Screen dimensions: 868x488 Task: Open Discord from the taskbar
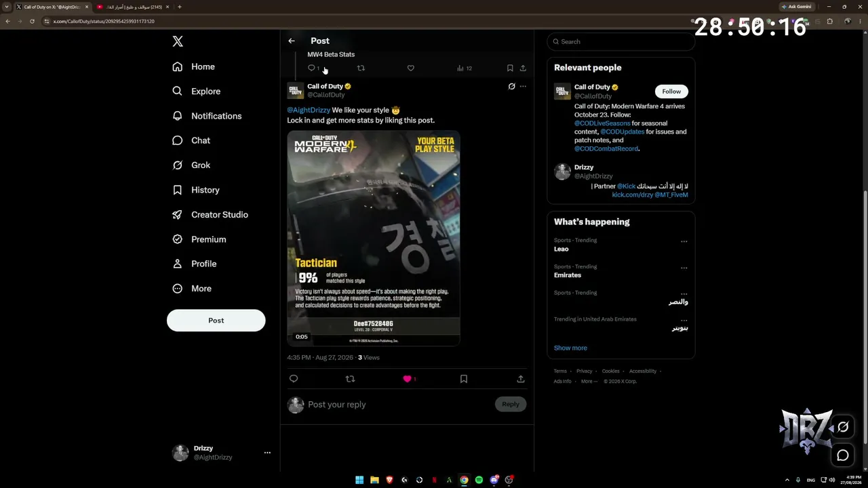[x=494, y=480]
